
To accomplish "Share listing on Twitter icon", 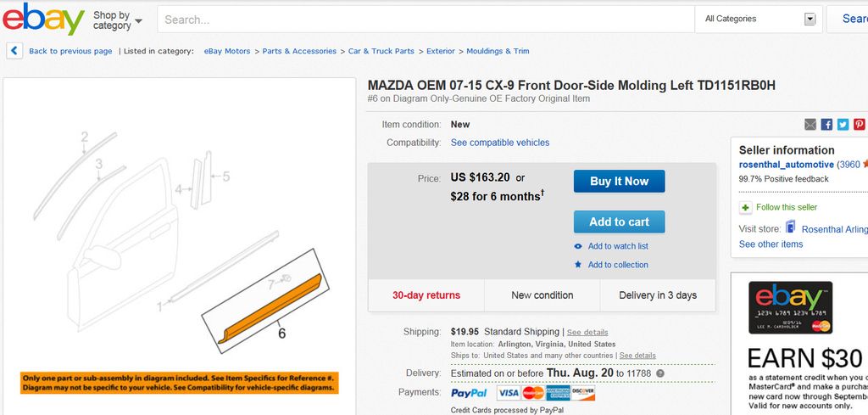I will click(x=843, y=125).
